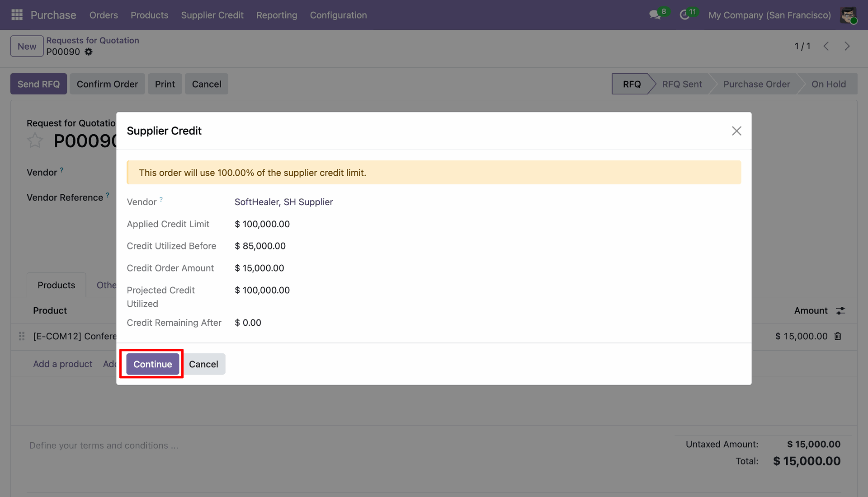Open the gear actions menu next to P00090
Screen dimensions: 868x497
coord(89,52)
